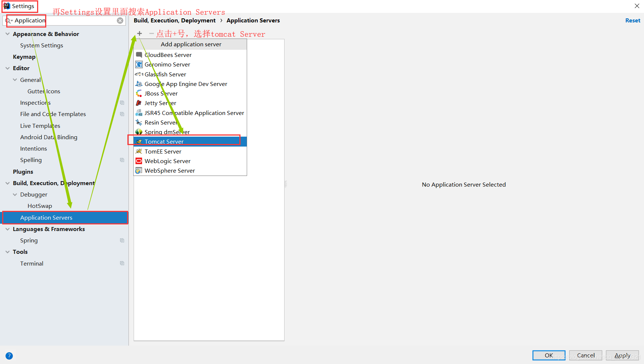Click the plus icon to add server

point(140,33)
